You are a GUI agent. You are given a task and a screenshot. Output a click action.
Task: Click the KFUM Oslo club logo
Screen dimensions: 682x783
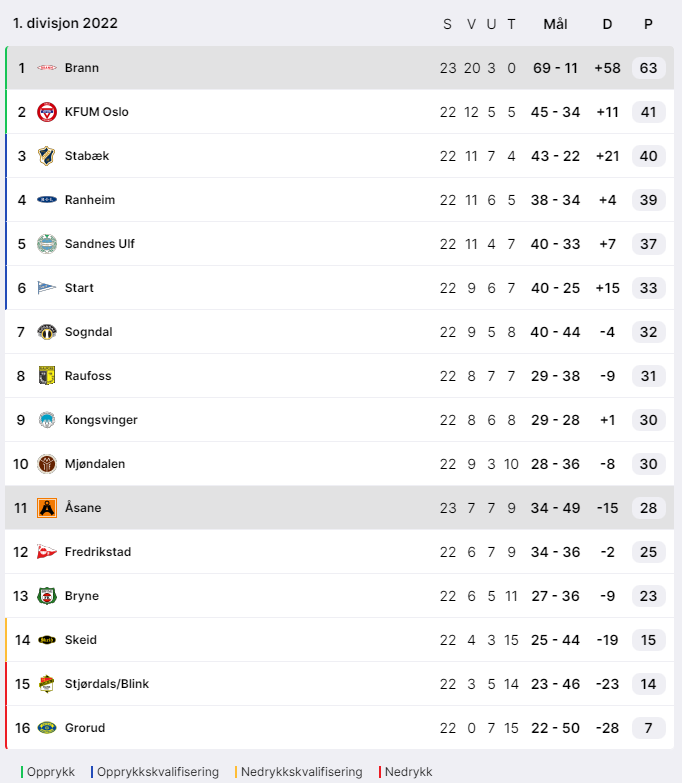(x=47, y=112)
